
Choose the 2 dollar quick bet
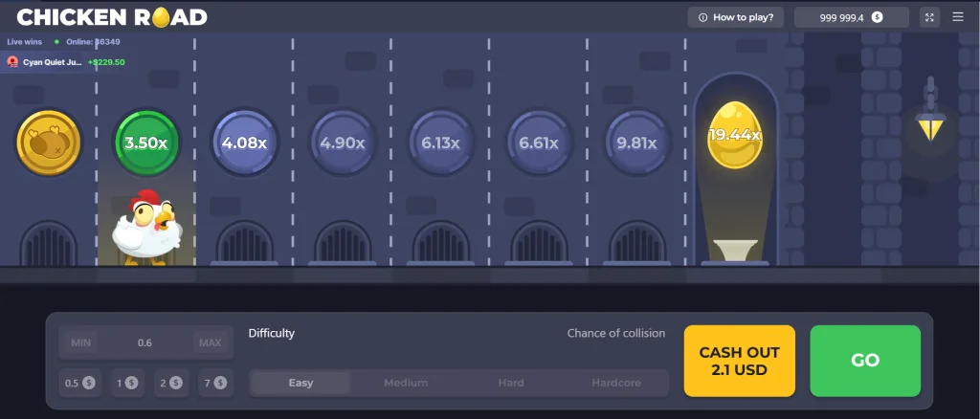point(171,383)
